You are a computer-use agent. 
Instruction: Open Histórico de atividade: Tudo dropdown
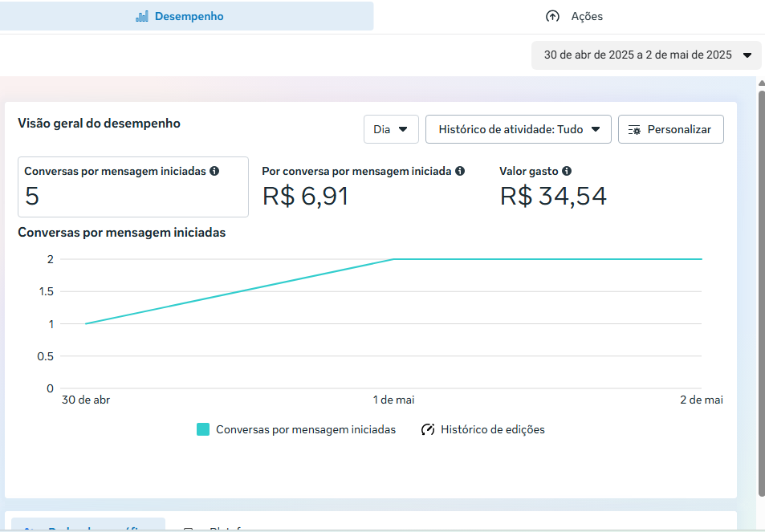pos(518,129)
